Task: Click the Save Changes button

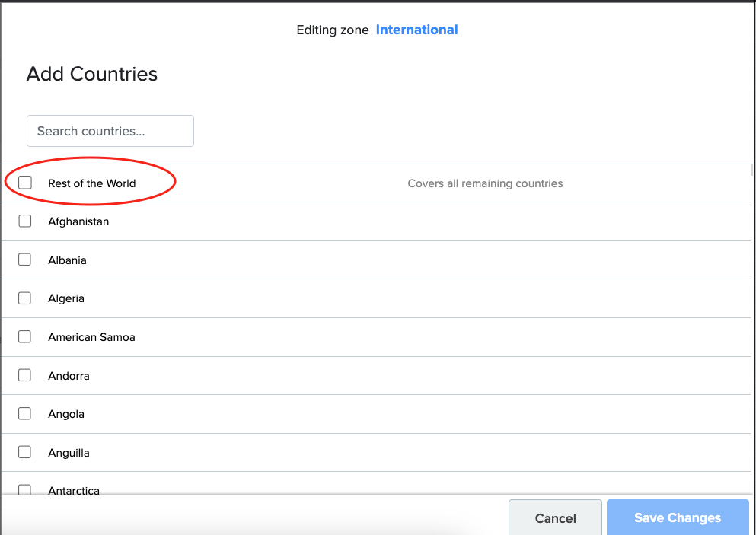Action: (x=678, y=517)
